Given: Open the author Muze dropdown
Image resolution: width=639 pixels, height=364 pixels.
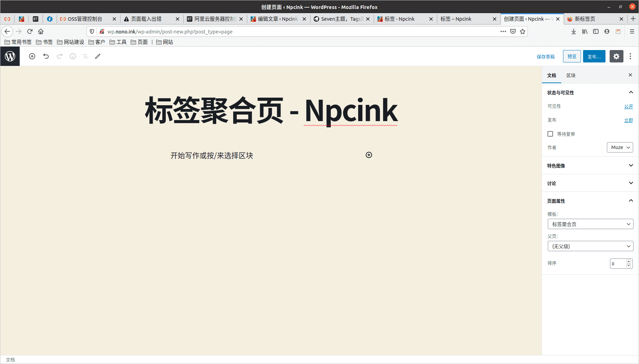Looking at the screenshot, I should click(x=620, y=147).
